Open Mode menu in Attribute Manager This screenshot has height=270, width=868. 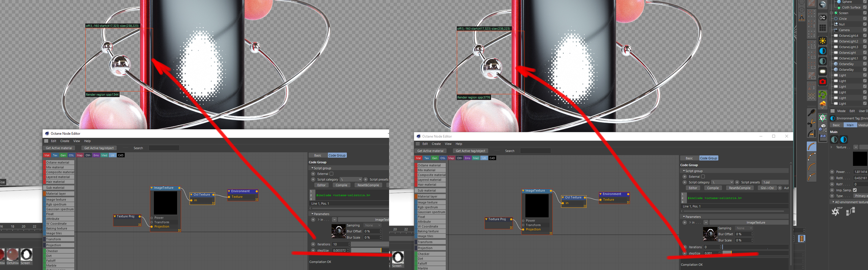click(841, 111)
